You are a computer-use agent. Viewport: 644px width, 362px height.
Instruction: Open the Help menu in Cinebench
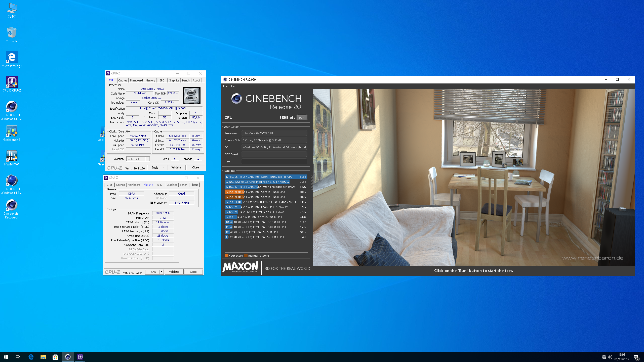click(x=234, y=86)
